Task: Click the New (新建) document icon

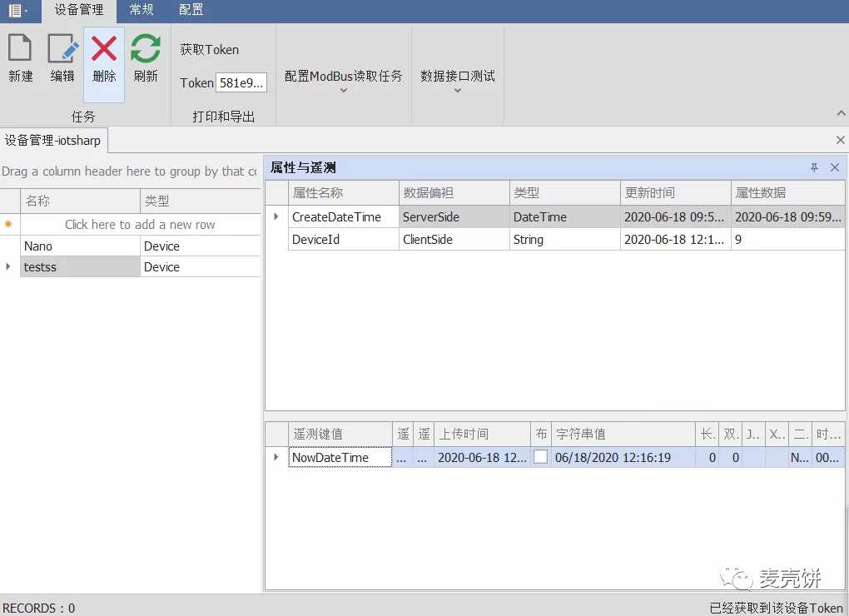Action: (20, 49)
